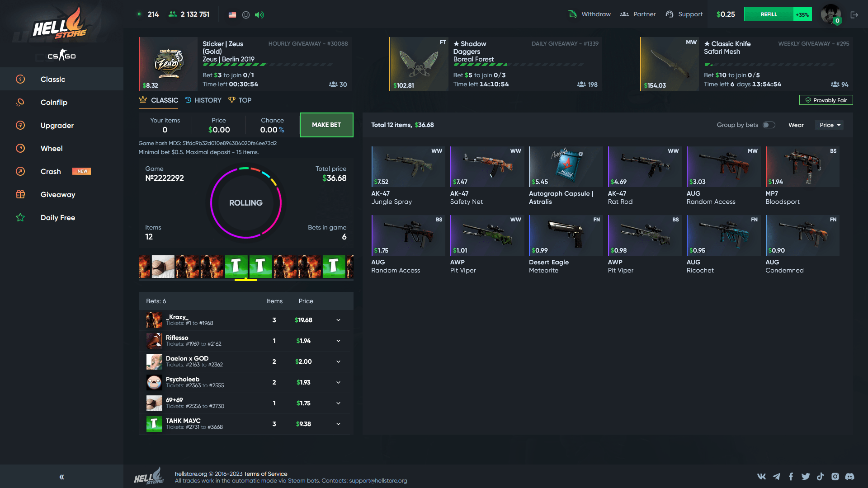Viewport: 868px width, 488px height.
Task: Click the ROLLING wheel indicator
Action: [x=246, y=202]
